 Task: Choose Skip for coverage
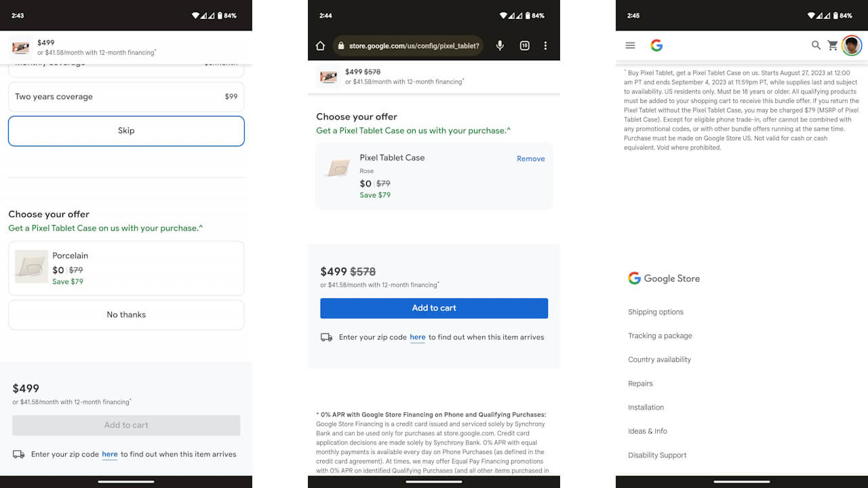(x=126, y=131)
